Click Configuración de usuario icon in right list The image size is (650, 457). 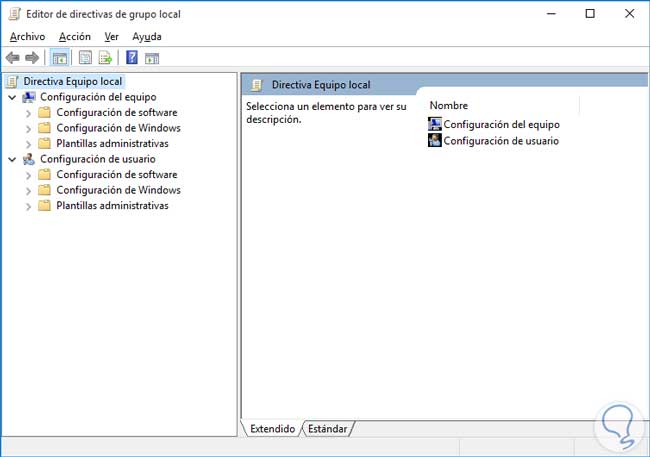pos(434,140)
